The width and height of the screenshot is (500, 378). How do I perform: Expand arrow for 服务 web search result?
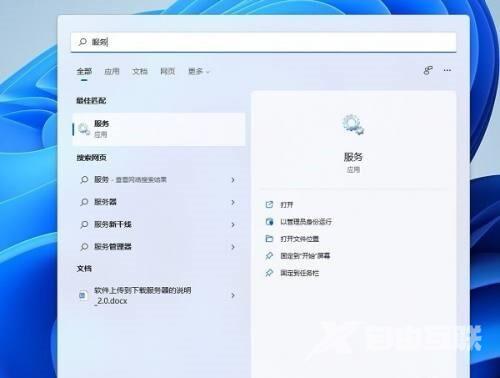pyautogui.click(x=233, y=180)
